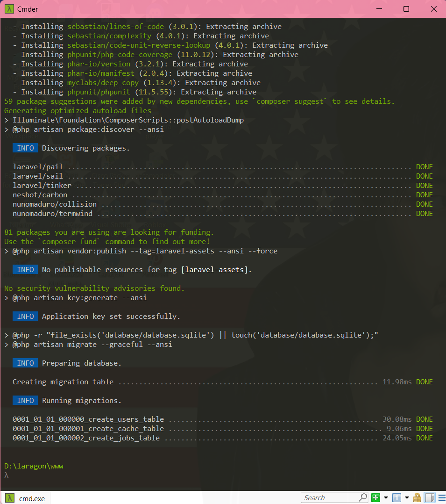The image size is (446, 504).
Task: Maximize the Cmder window
Action: [x=406, y=9]
